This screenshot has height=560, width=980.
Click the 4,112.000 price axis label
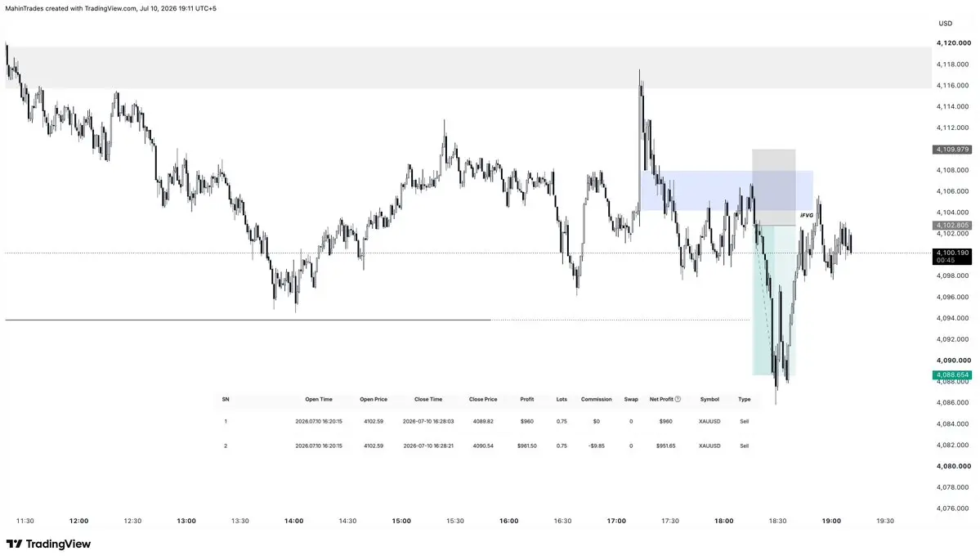tap(953, 128)
